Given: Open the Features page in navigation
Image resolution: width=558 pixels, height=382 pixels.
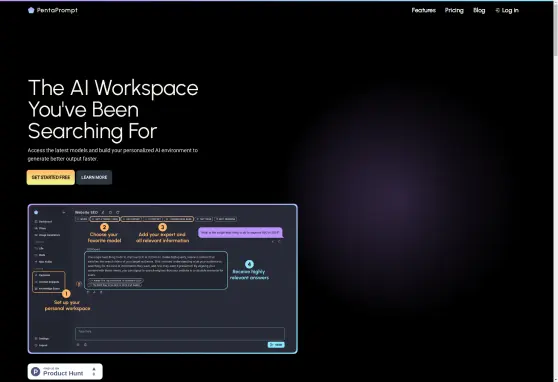Looking at the screenshot, I should (423, 10).
